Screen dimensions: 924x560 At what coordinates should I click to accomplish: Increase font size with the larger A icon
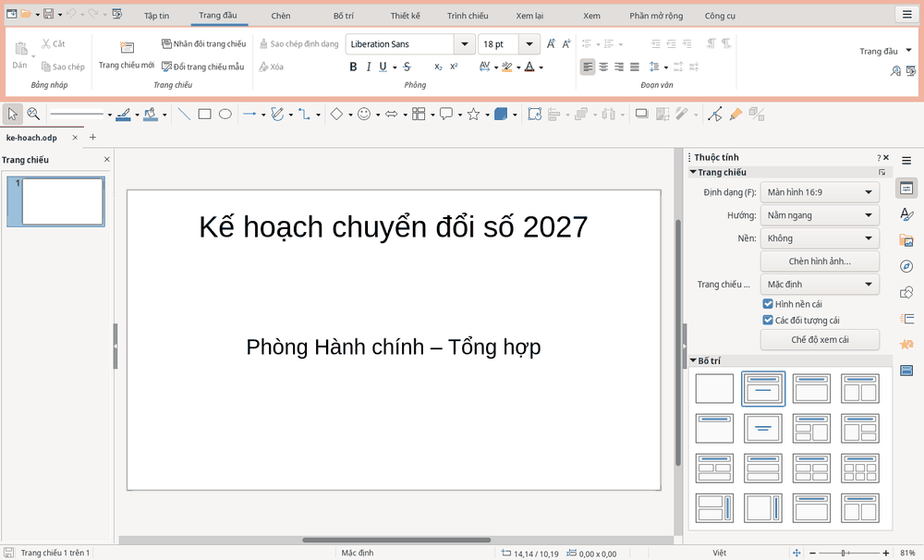(x=551, y=43)
